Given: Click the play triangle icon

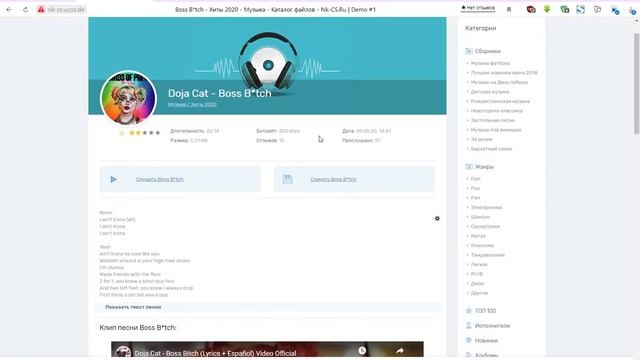Looking at the screenshot, I should pos(113,179).
